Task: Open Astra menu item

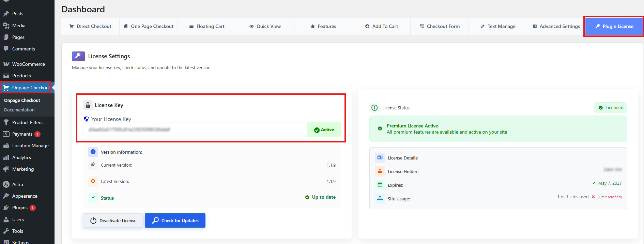Action: (27, 184)
